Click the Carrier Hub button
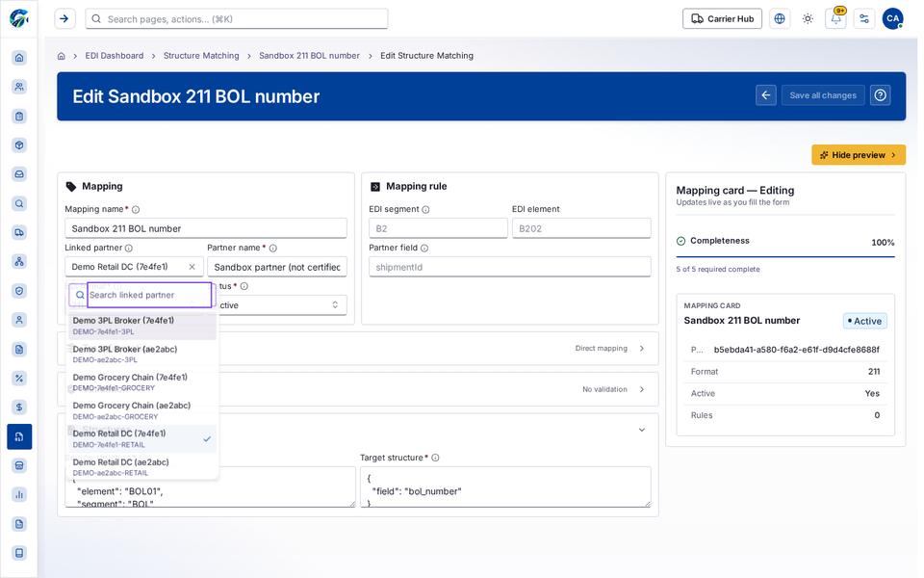The image size is (924, 578). [723, 19]
